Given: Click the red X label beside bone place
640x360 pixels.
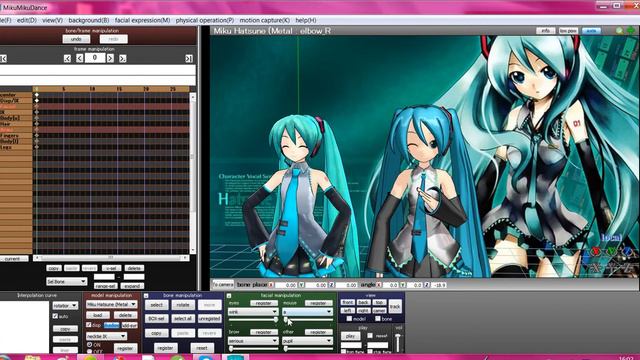Looking at the screenshot, I should pos(271,285).
